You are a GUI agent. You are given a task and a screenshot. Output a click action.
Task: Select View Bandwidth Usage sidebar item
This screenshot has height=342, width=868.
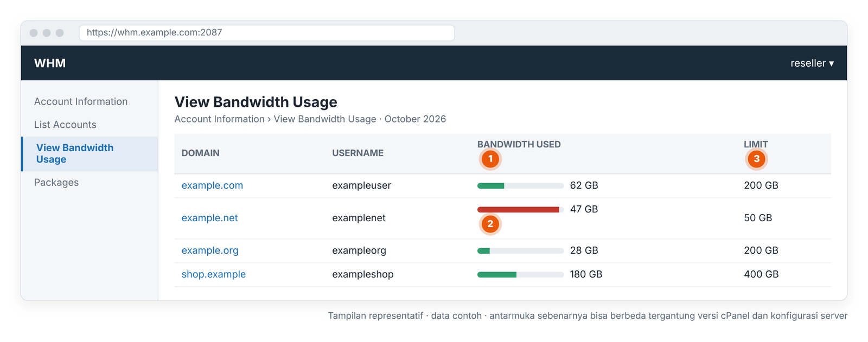[x=90, y=154]
